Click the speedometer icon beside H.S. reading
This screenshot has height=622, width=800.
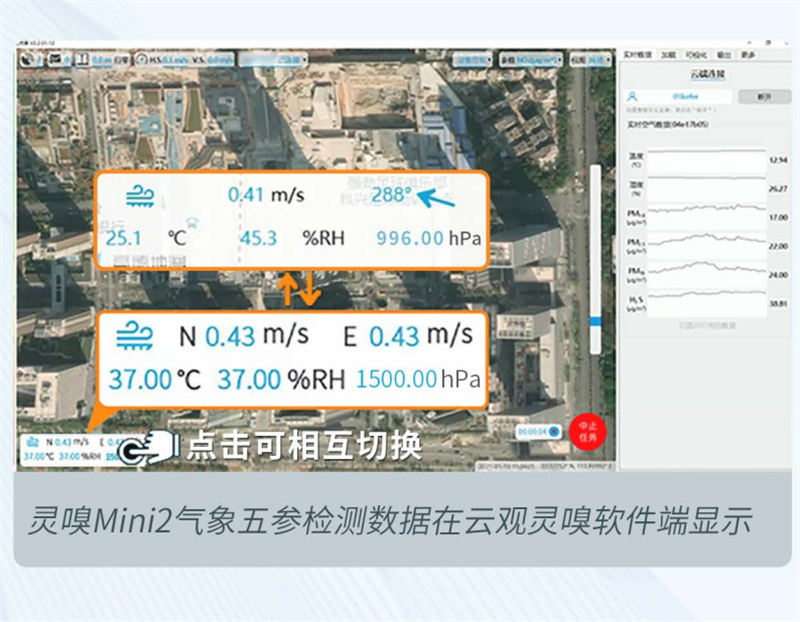click(142, 60)
